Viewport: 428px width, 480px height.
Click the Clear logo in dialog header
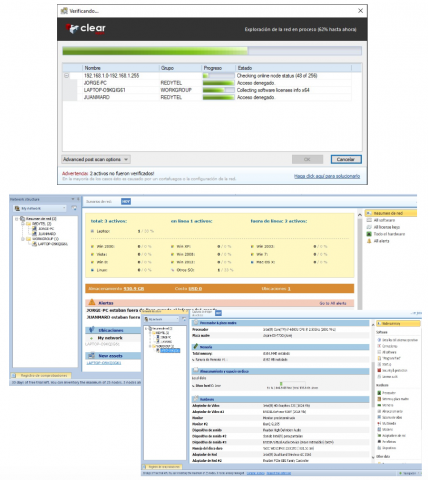coord(86,29)
